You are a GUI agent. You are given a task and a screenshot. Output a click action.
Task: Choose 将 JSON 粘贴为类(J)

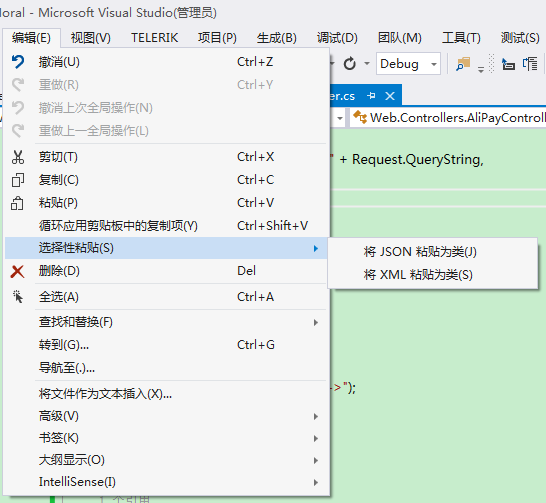420,252
